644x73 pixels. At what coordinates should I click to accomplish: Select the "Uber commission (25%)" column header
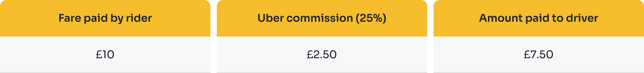(322, 18)
